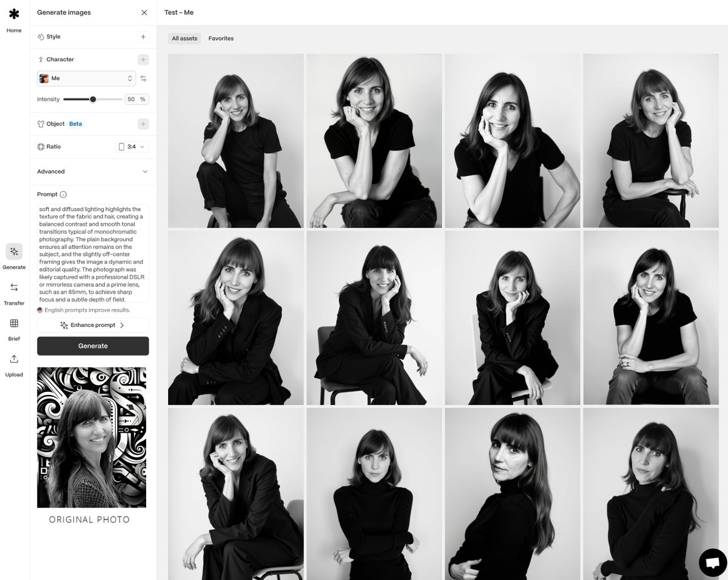Select the All assets tab

184,38
